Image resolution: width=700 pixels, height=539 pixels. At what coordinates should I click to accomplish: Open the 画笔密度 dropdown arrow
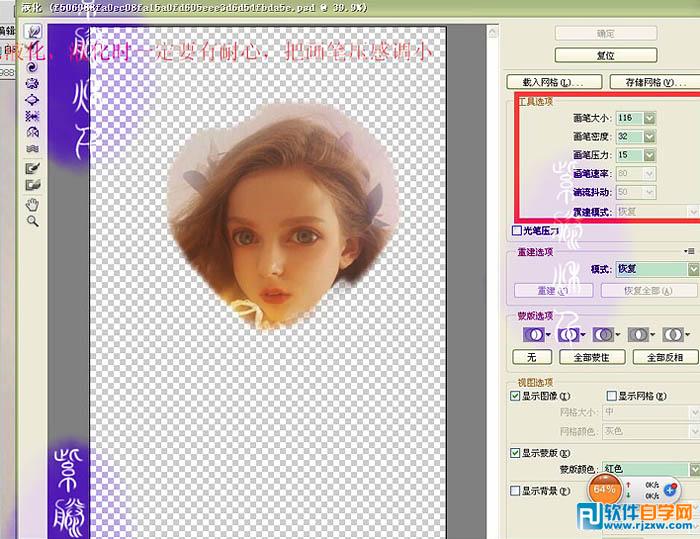tap(650, 137)
